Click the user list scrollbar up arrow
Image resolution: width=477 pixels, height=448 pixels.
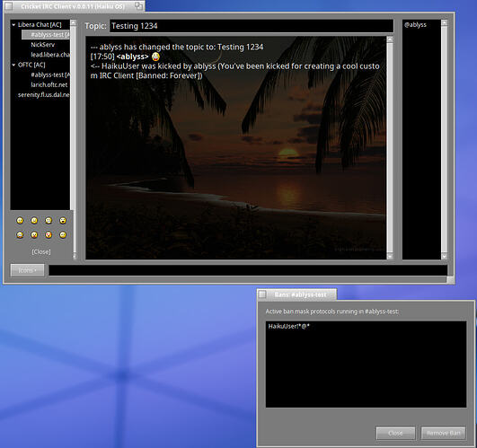[444, 22]
